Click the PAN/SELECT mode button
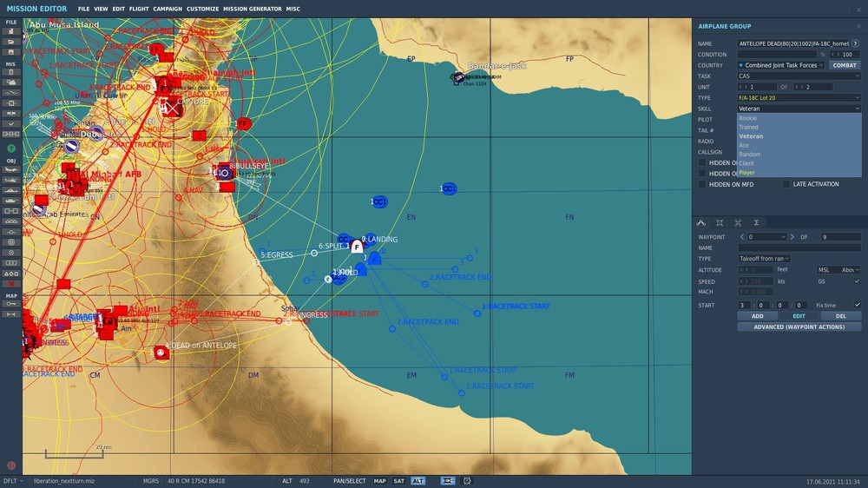 coord(349,481)
